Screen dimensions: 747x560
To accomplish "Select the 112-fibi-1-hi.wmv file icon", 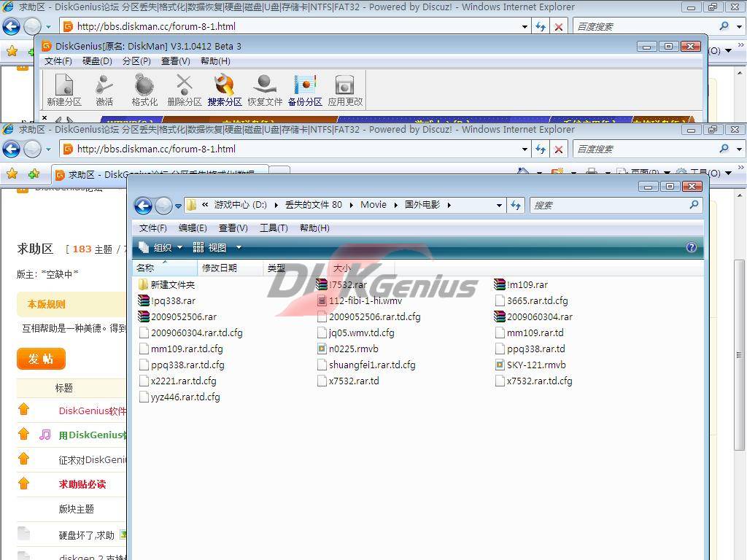I will pos(322,301).
